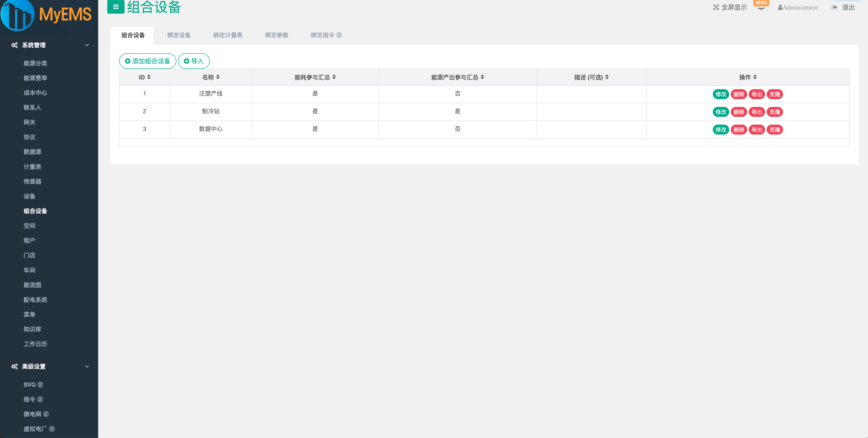Open the 绑定计量表 tab

point(227,35)
